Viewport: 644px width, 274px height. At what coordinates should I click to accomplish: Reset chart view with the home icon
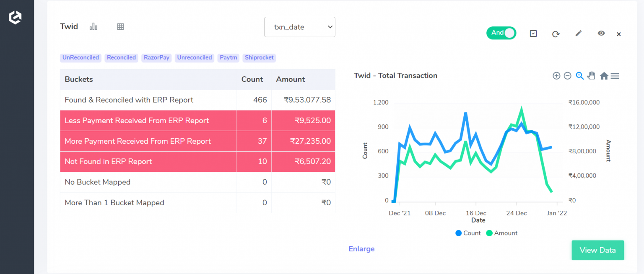(x=604, y=76)
